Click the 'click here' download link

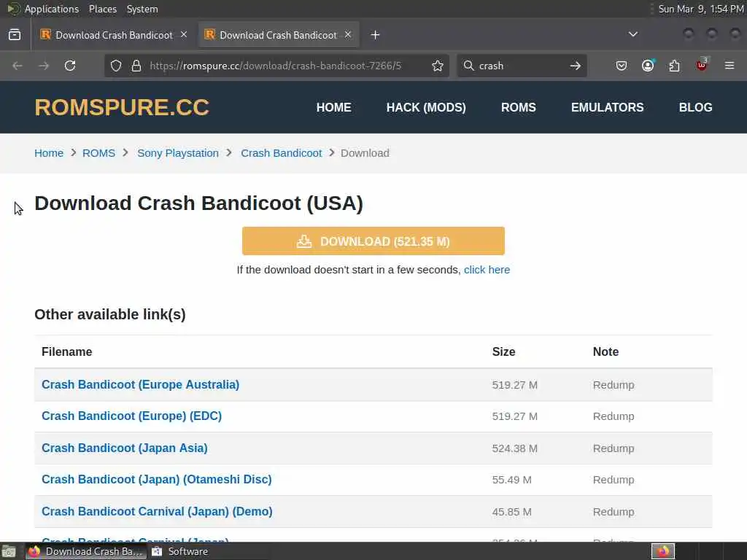click(487, 270)
